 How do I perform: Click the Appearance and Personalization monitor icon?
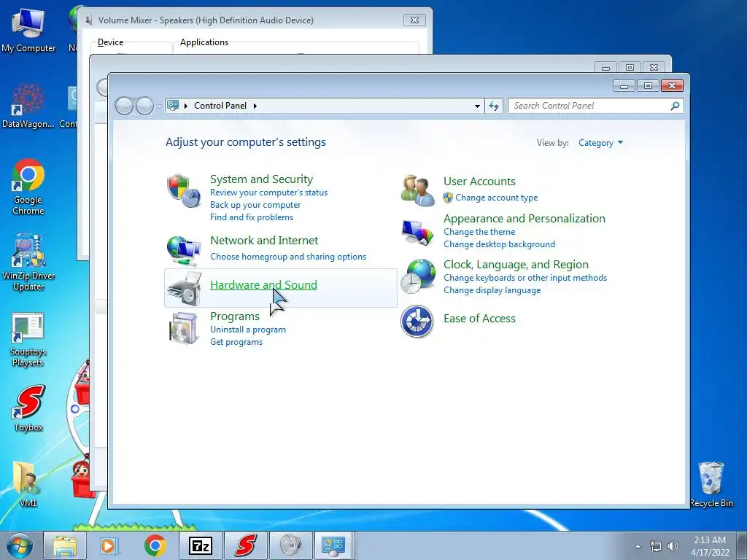417,233
